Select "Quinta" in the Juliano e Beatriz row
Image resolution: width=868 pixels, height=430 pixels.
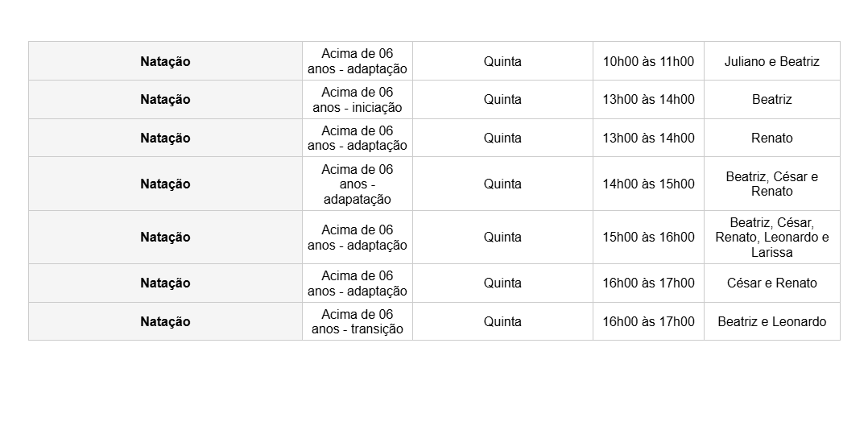[502, 61]
